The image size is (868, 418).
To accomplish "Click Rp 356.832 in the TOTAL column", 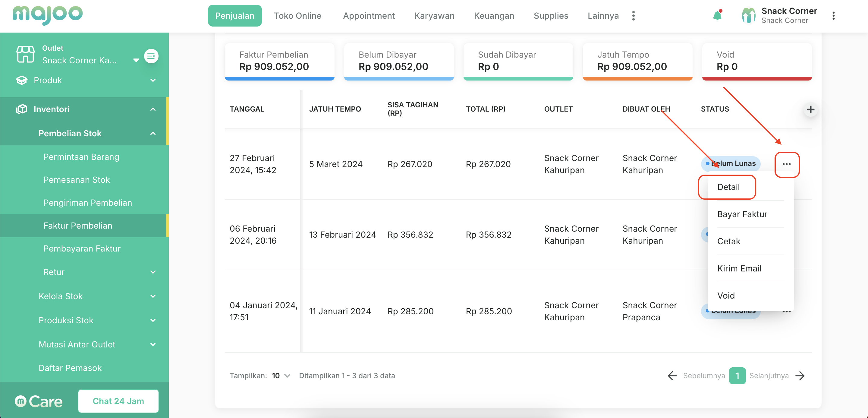I will pyautogui.click(x=489, y=235).
